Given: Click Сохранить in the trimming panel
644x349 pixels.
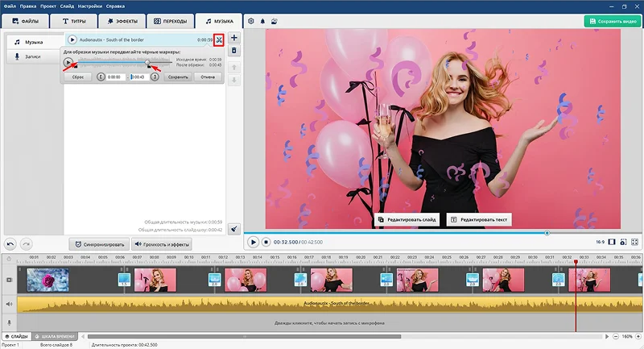Looking at the screenshot, I should tap(178, 77).
